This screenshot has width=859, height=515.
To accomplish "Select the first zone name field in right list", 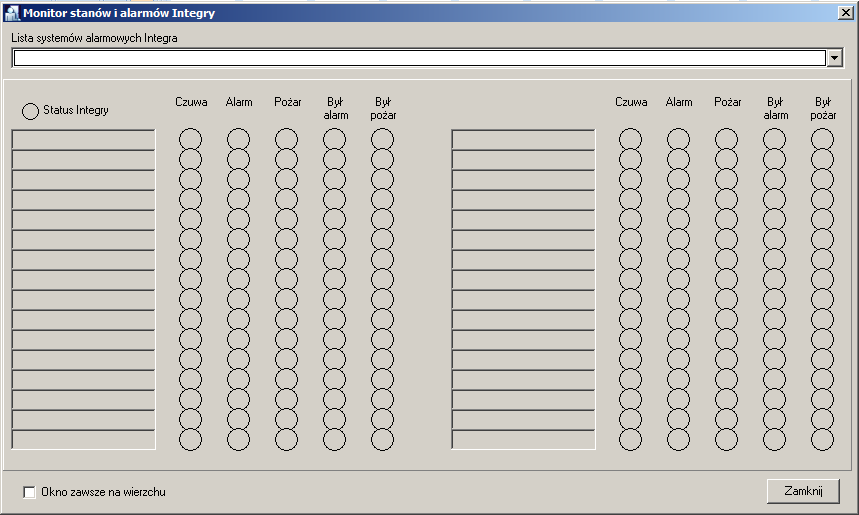I will (x=523, y=140).
